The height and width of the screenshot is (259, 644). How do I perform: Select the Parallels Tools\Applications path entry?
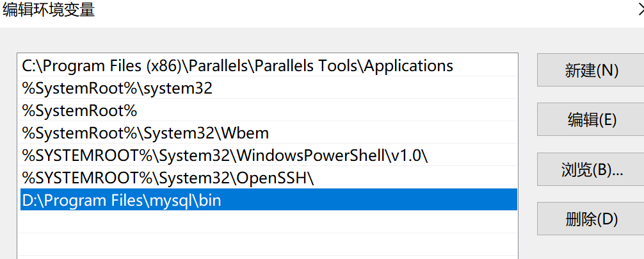268,65
